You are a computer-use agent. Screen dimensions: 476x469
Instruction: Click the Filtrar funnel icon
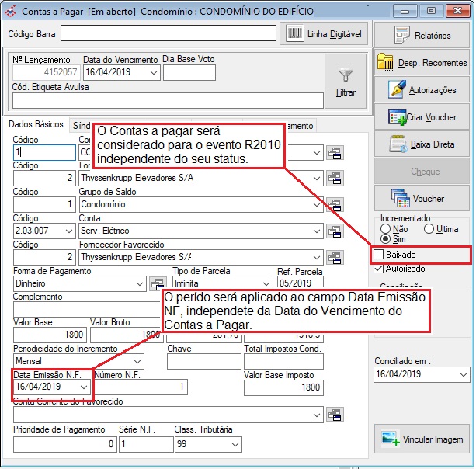click(346, 75)
